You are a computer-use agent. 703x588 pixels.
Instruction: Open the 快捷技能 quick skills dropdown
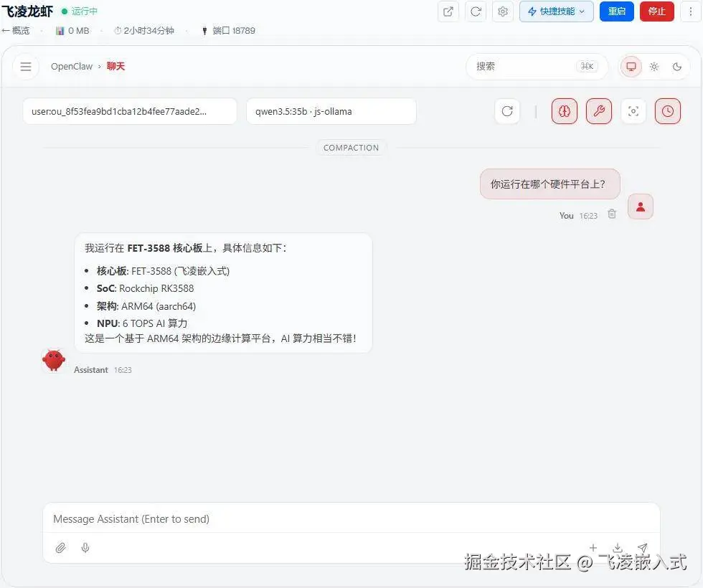tap(556, 11)
